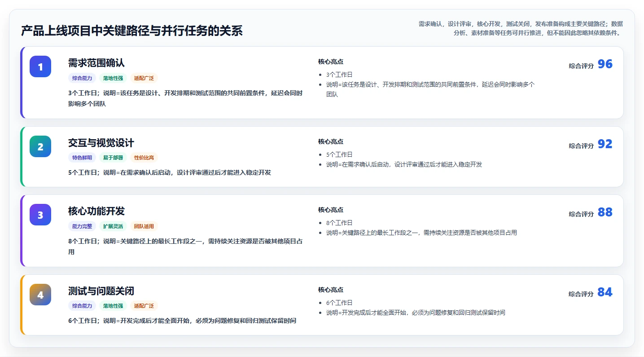Click the number 1 rank badge
This screenshot has width=644, height=357.
tap(40, 66)
